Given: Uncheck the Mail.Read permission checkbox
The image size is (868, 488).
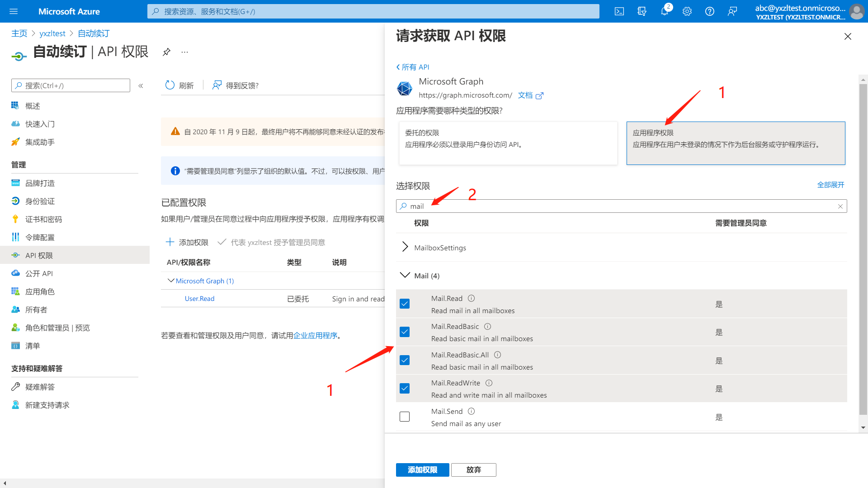Looking at the screenshot, I should [x=405, y=304].
